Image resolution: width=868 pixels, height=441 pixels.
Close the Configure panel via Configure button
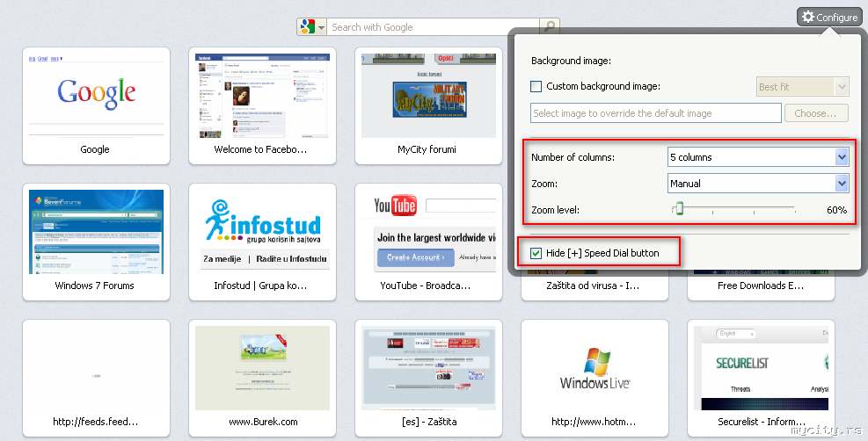click(829, 18)
